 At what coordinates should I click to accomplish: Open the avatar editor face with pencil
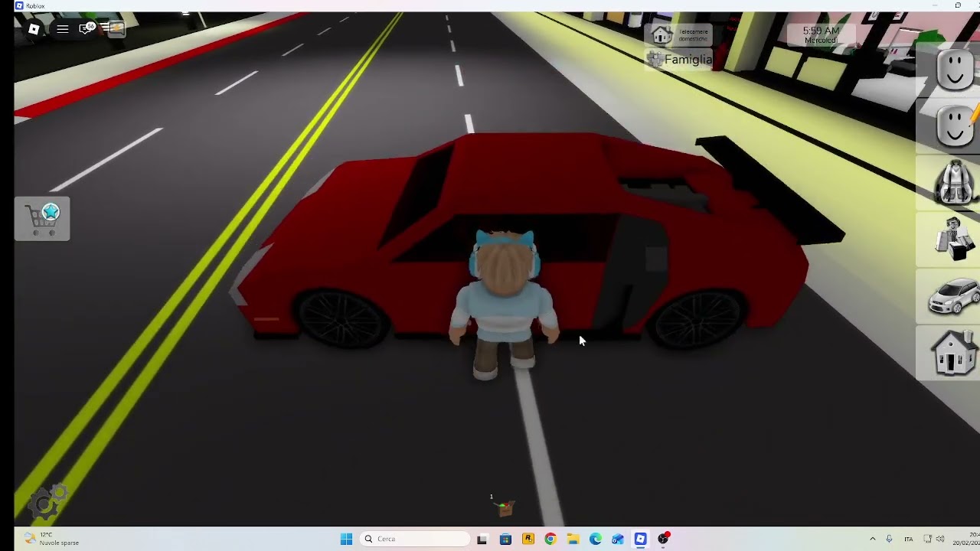point(955,126)
